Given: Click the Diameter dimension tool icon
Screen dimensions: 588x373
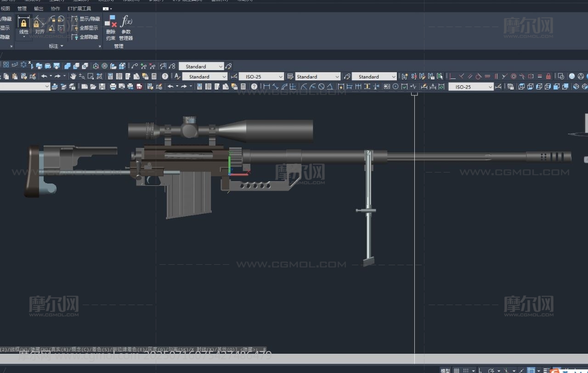Looking at the screenshot, I should [321, 86].
